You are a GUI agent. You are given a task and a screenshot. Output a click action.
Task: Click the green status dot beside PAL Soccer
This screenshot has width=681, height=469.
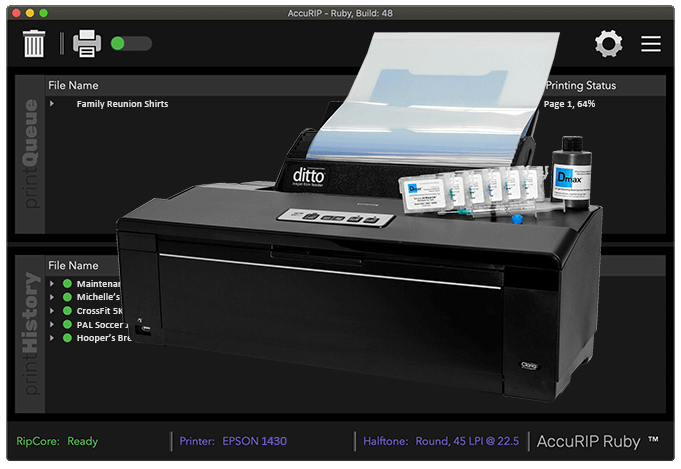click(67, 324)
